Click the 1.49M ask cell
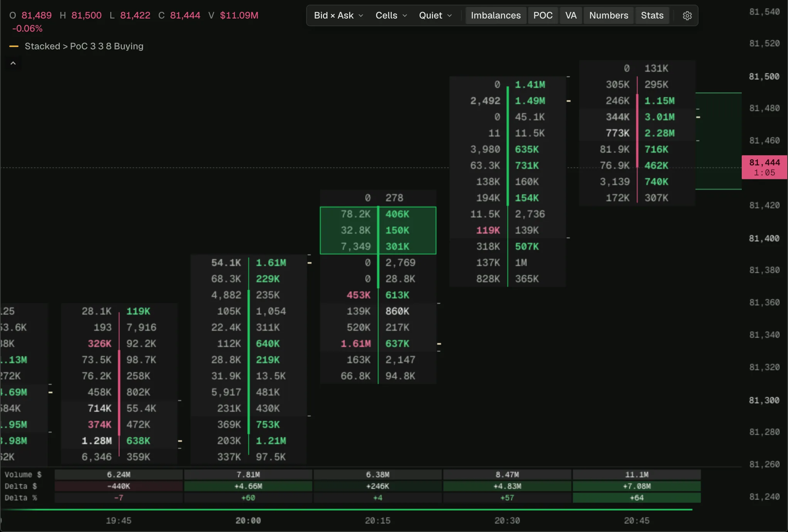The image size is (788, 532). (x=530, y=101)
